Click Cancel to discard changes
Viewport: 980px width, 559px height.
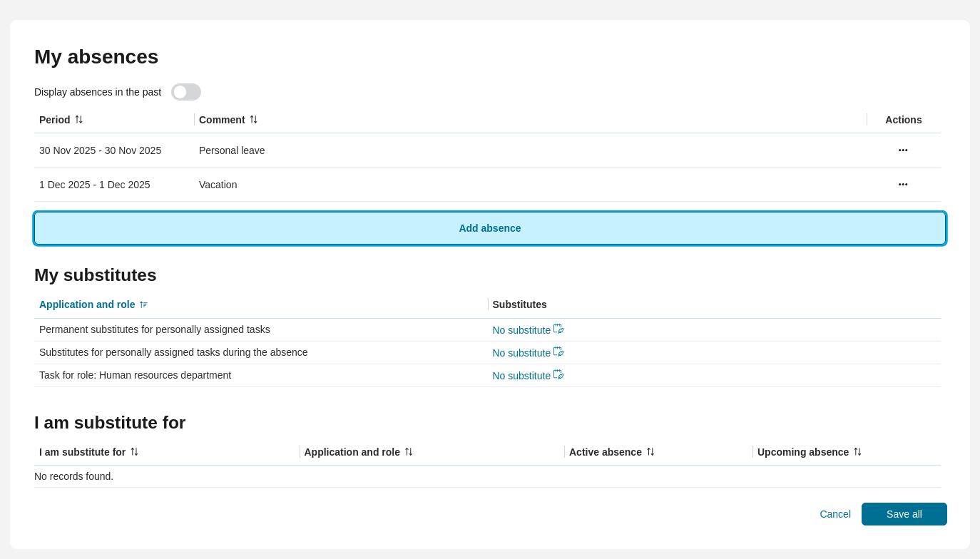click(834, 514)
